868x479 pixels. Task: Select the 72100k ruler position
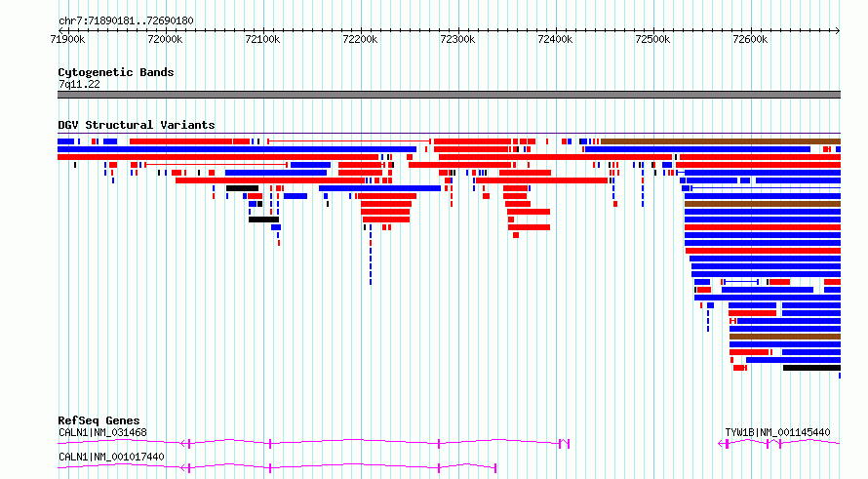pyautogui.click(x=262, y=40)
